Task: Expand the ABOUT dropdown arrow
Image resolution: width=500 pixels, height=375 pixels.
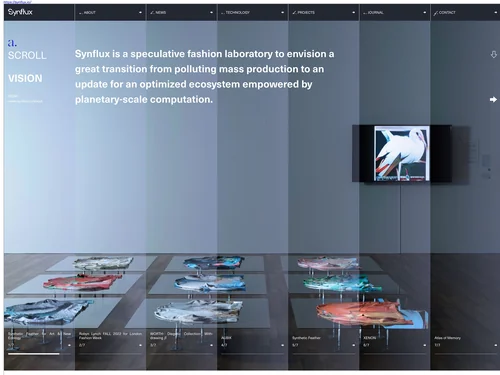Action: coord(140,13)
